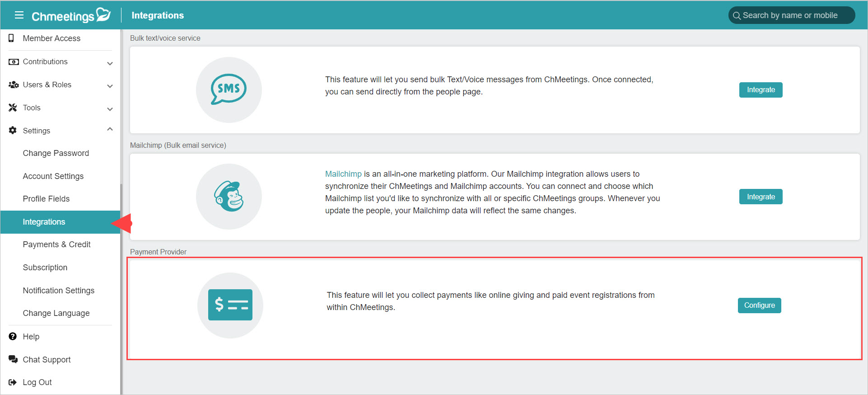Click the sidebar scrollbar

pos(121,288)
